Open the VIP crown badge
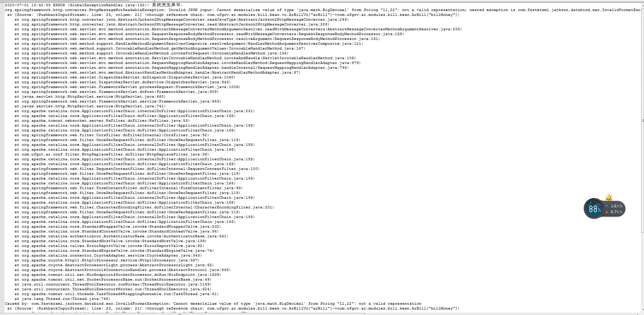Screen dimensions: 644x315 [609, 198]
